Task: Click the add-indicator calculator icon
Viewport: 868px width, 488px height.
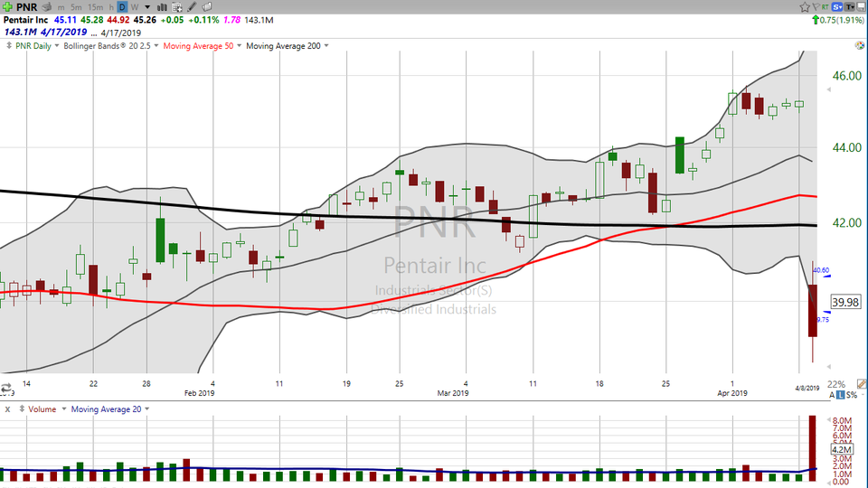Action: [177, 7]
